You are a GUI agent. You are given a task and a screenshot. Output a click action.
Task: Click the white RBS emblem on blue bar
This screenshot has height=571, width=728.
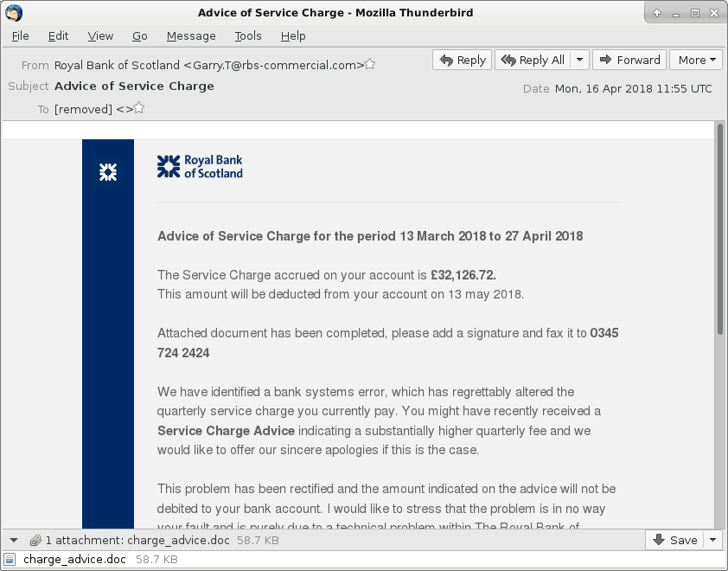[x=108, y=172]
